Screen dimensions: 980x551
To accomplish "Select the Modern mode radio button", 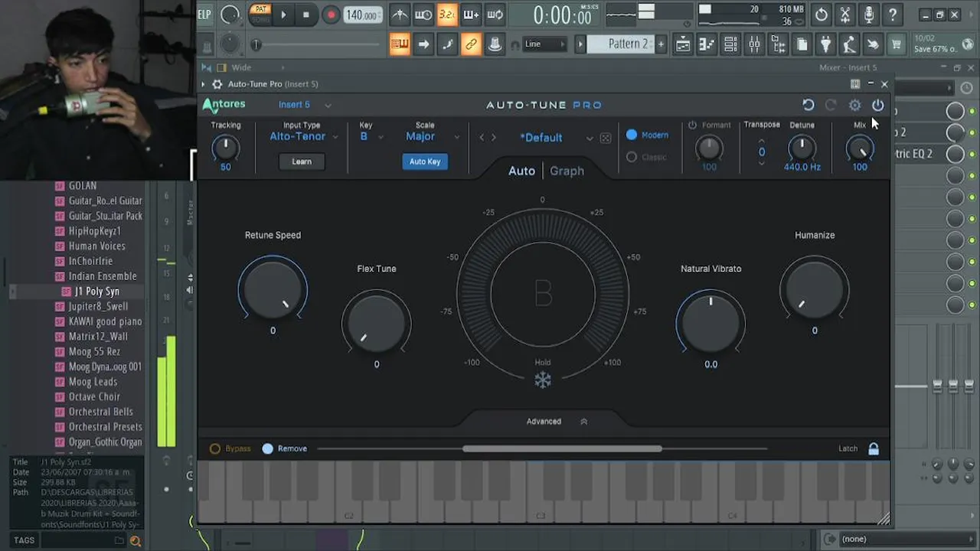I will pyautogui.click(x=632, y=135).
